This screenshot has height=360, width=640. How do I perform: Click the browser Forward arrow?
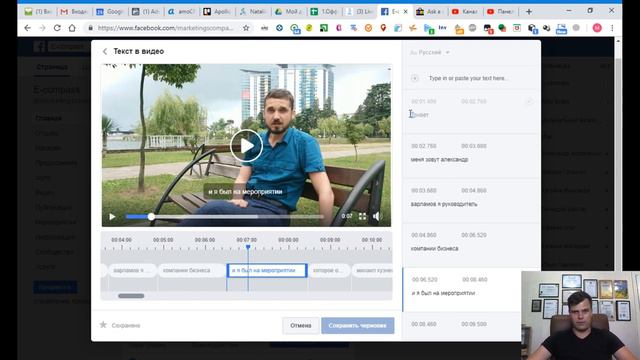pos(42,28)
